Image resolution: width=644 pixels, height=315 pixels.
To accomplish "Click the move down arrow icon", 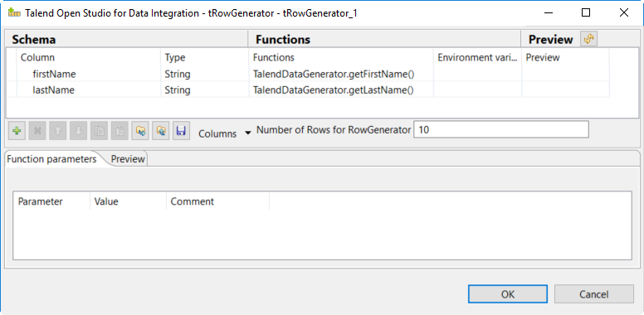I will (79, 131).
